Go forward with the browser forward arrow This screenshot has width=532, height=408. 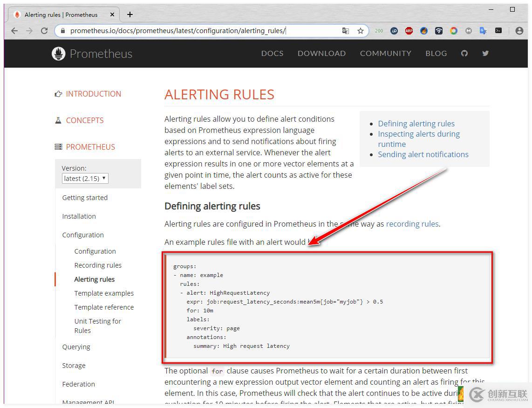point(29,31)
